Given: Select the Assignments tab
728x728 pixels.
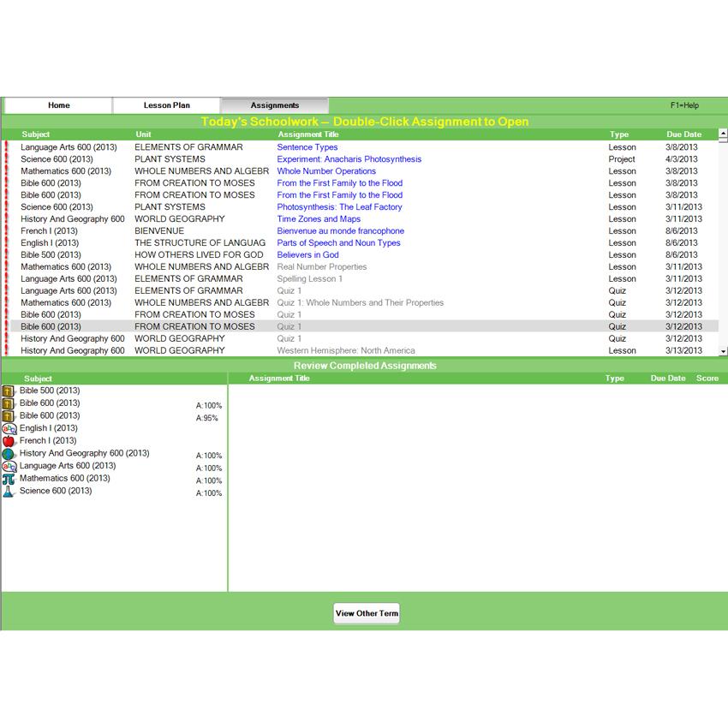Looking at the screenshot, I should [275, 105].
